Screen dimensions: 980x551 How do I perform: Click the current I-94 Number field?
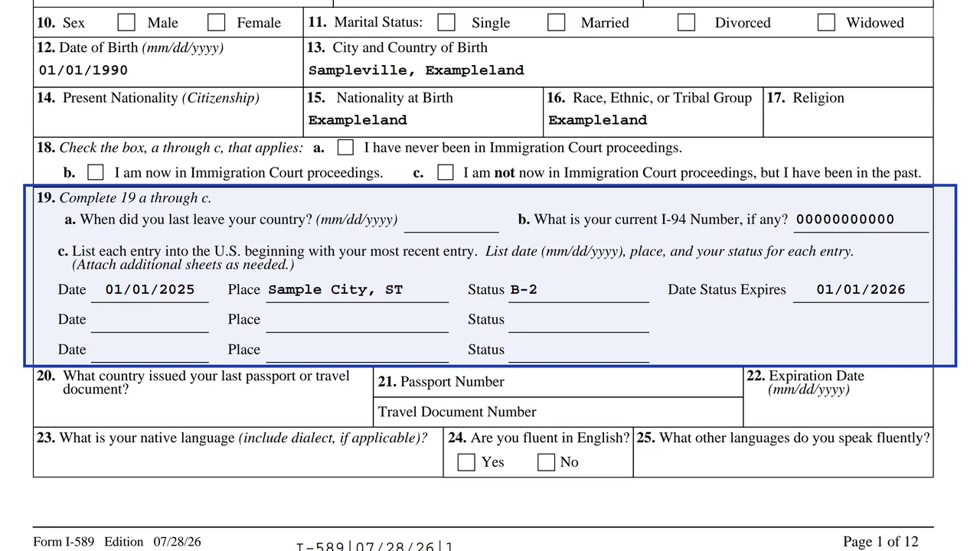(861, 220)
